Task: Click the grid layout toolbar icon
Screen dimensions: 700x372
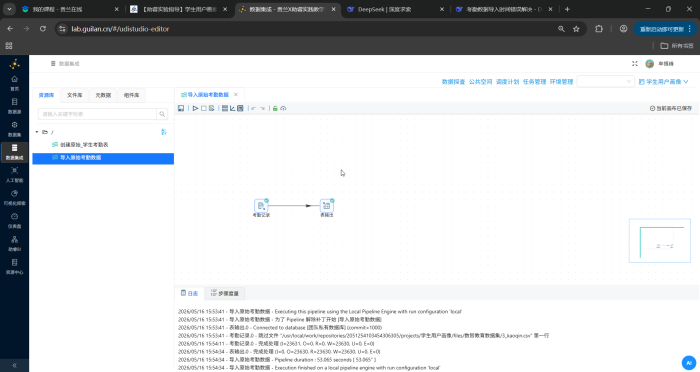Action: click(x=225, y=108)
